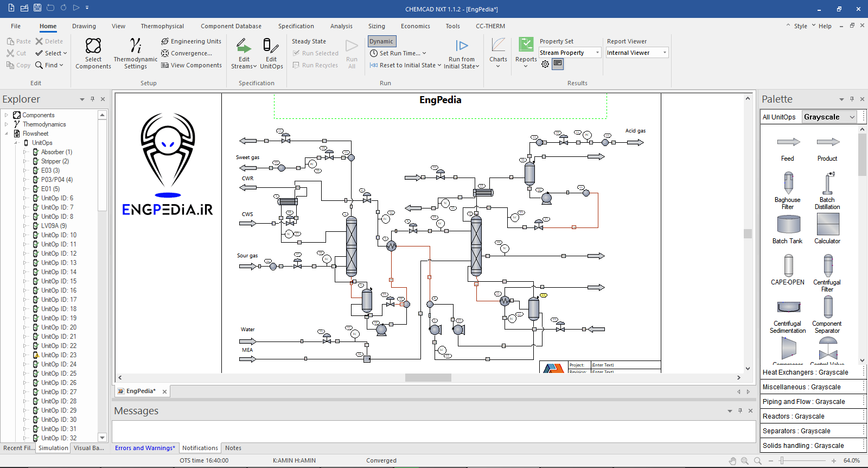Toggle Dynamic mode
Image resolution: width=868 pixels, height=468 pixels.
(381, 41)
